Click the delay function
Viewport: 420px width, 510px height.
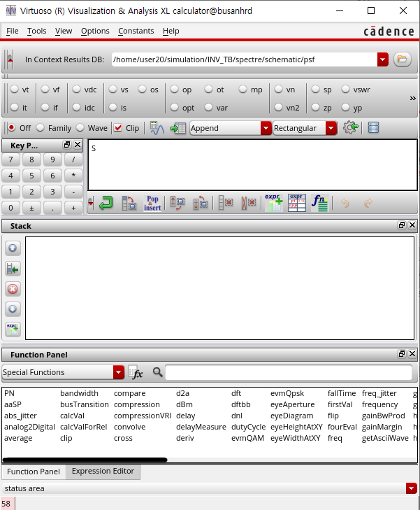pos(185,416)
